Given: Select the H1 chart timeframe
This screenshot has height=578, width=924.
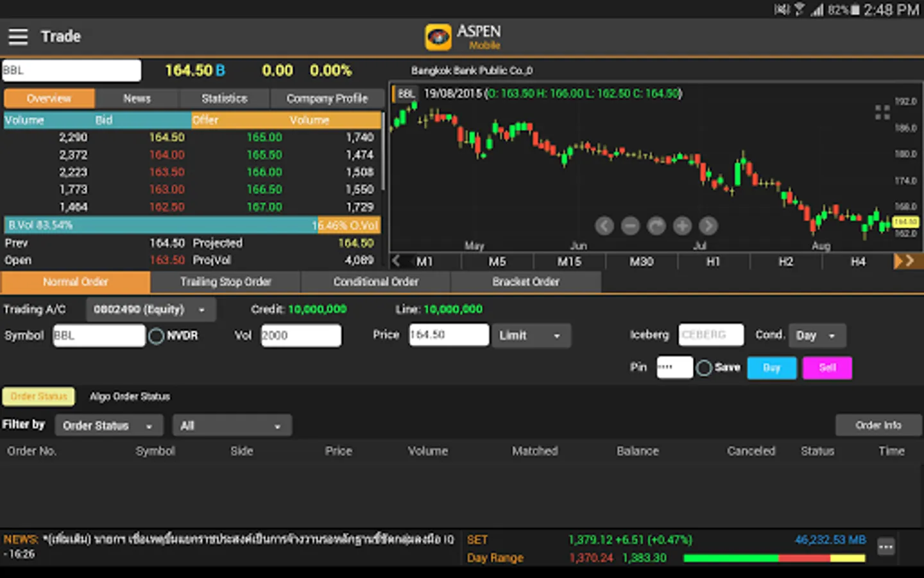Looking at the screenshot, I should pos(714,261).
